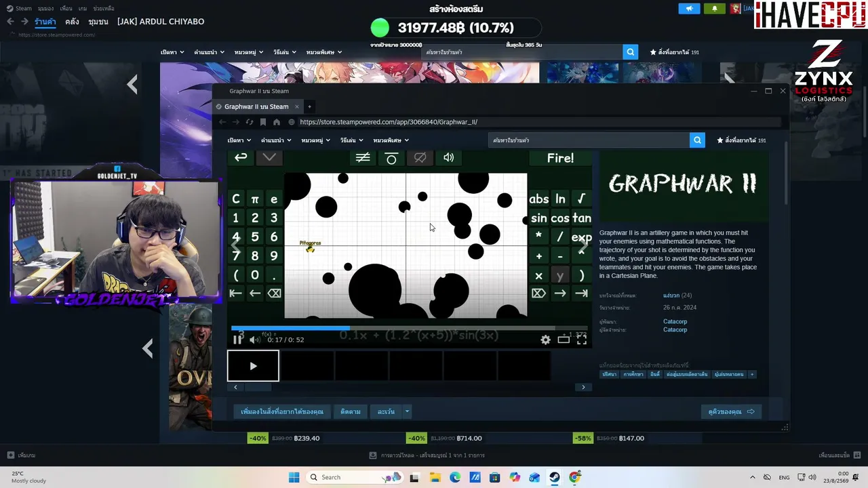Open dropdown arrow next to ละเว้น button
The width and height of the screenshot is (868, 488).
click(x=407, y=411)
